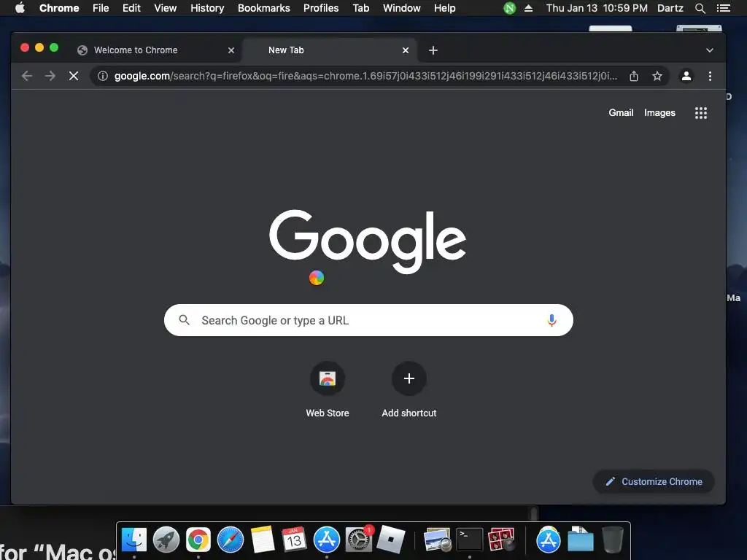This screenshot has height=560, width=747.
Task: Open the Gmail link
Action: click(621, 113)
